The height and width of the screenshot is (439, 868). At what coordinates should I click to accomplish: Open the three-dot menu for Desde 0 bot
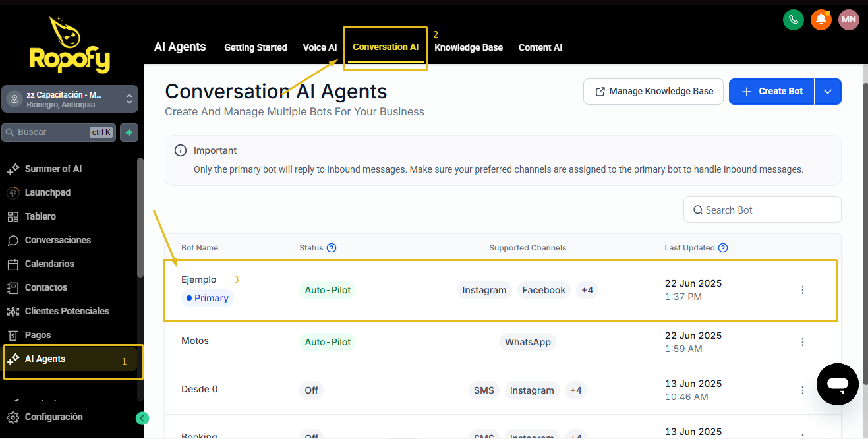tap(803, 390)
